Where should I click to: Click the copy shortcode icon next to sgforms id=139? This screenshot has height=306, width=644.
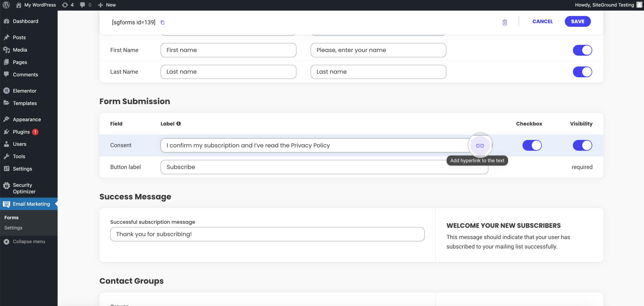(x=163, y=22)
